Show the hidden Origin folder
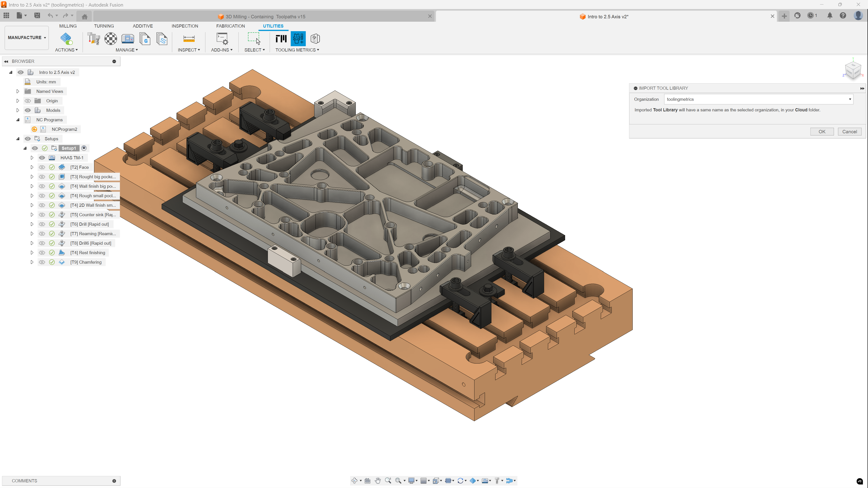868x488 pixels. (28, 101)
